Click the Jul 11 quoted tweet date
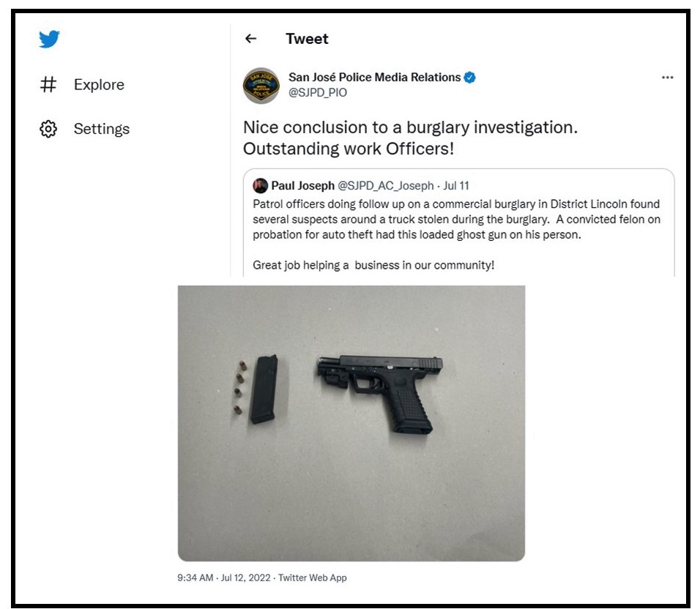 tap(456, 186)
